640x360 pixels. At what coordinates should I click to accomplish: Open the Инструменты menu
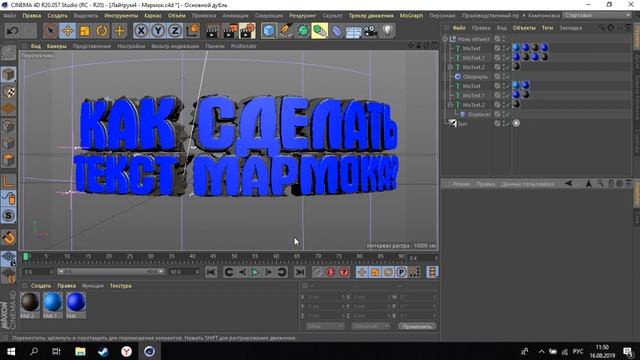121,16
